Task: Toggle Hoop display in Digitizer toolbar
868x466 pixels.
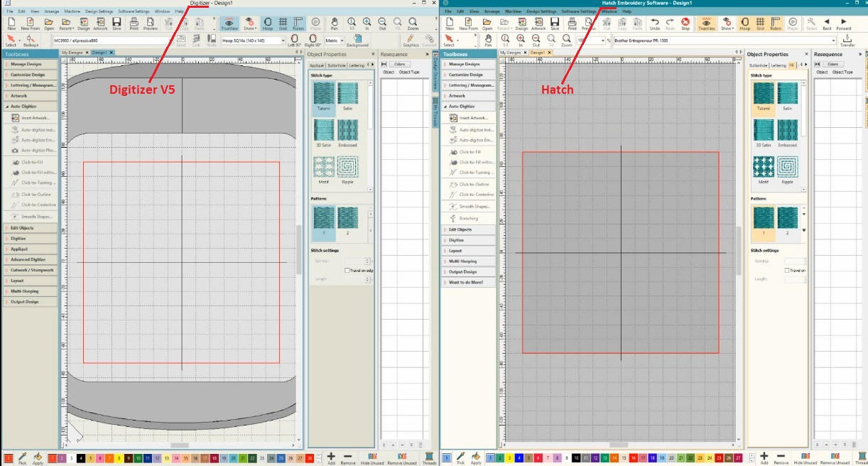Action: pos(267,23)
